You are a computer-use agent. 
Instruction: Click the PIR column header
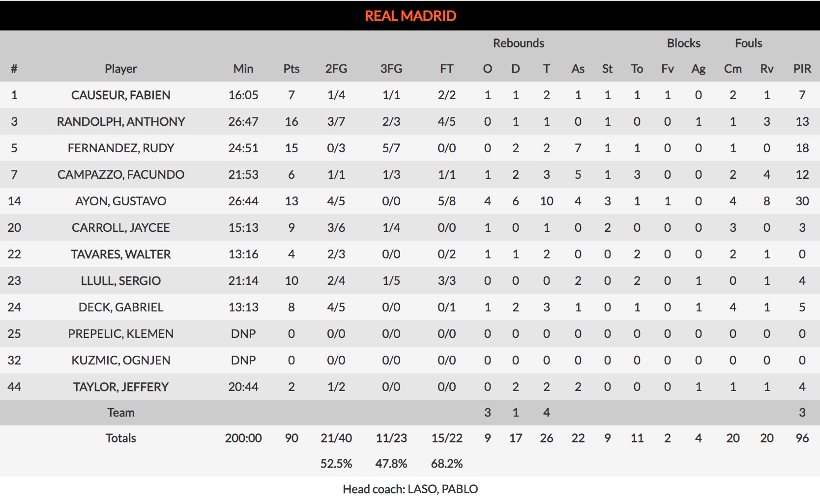coord(802,69)
